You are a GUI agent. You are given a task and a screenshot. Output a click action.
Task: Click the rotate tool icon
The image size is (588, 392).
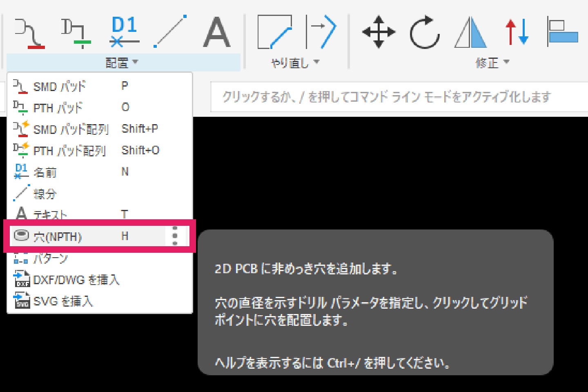[425, 32]
